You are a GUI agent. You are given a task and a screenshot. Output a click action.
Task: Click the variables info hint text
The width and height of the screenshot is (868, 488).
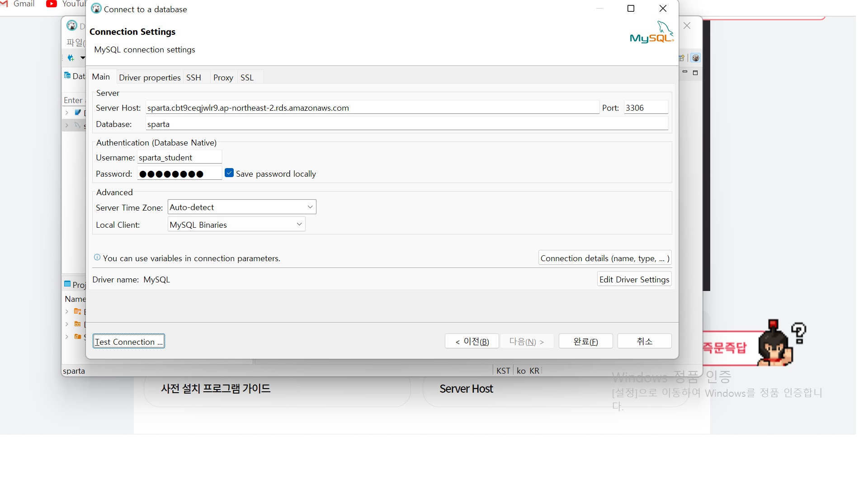[192, 258]
